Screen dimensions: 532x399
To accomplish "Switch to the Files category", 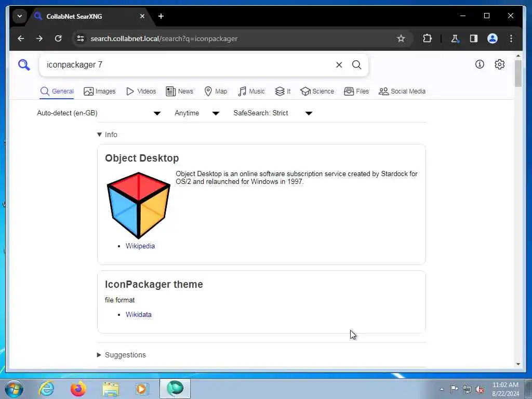I will (356, 91).
